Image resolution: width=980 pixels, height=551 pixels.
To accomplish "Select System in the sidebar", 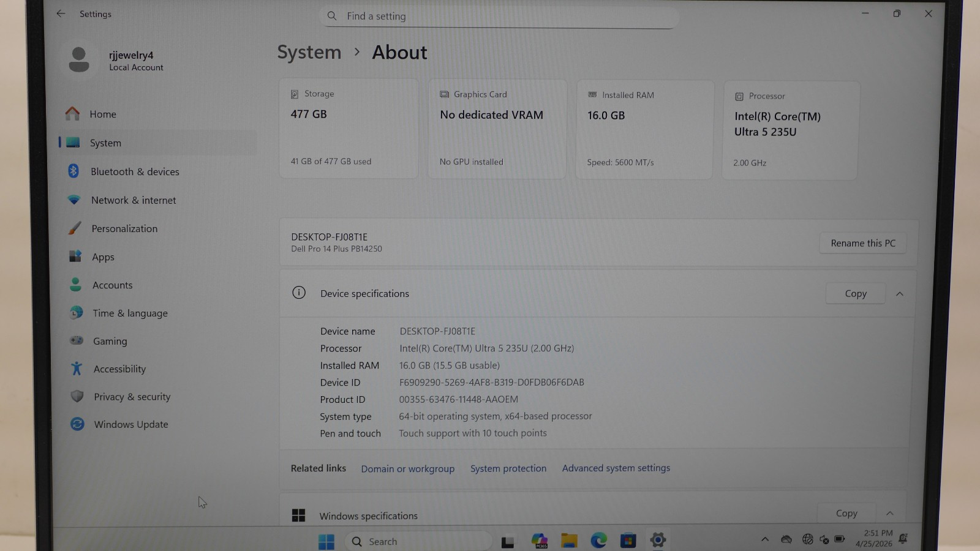I will pyautogui.click(x=159, y=143).
